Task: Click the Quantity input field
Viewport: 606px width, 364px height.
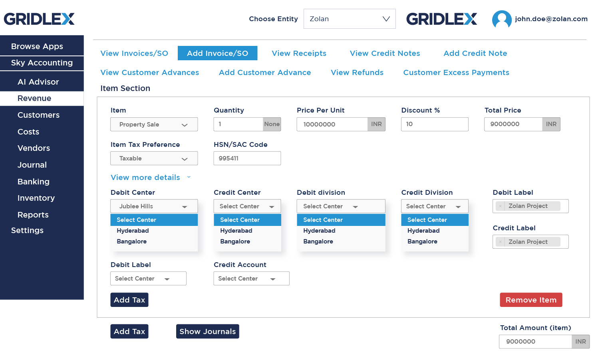Action: pos(238,124)
